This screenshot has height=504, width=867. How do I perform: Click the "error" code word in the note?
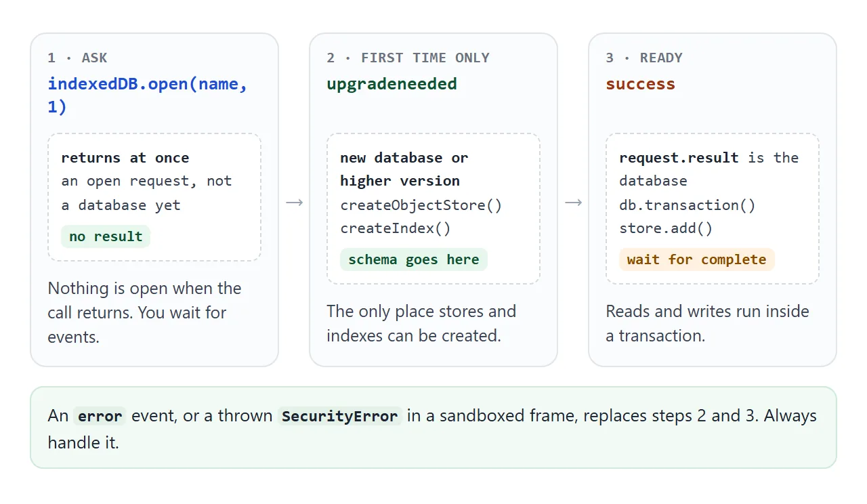pos(100,416)
